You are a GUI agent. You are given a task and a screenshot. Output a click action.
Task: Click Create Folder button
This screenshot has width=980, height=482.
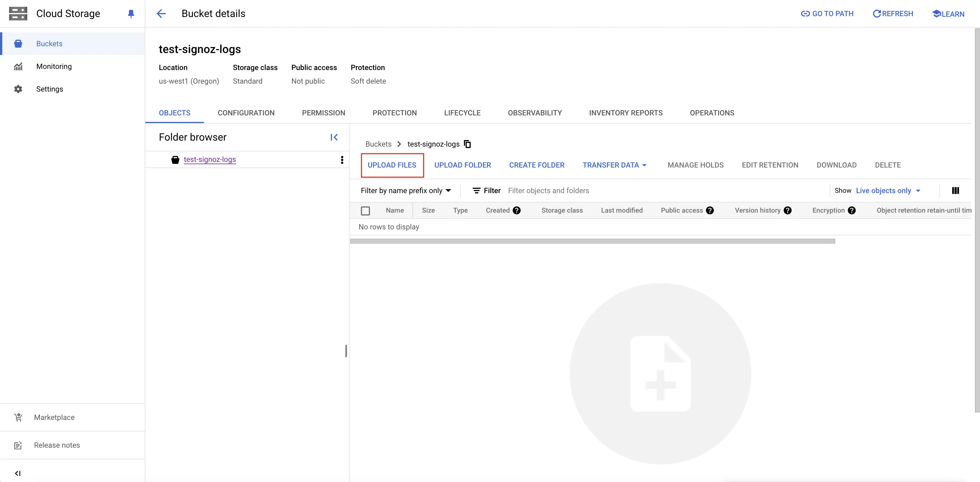(x=537, y=165)
